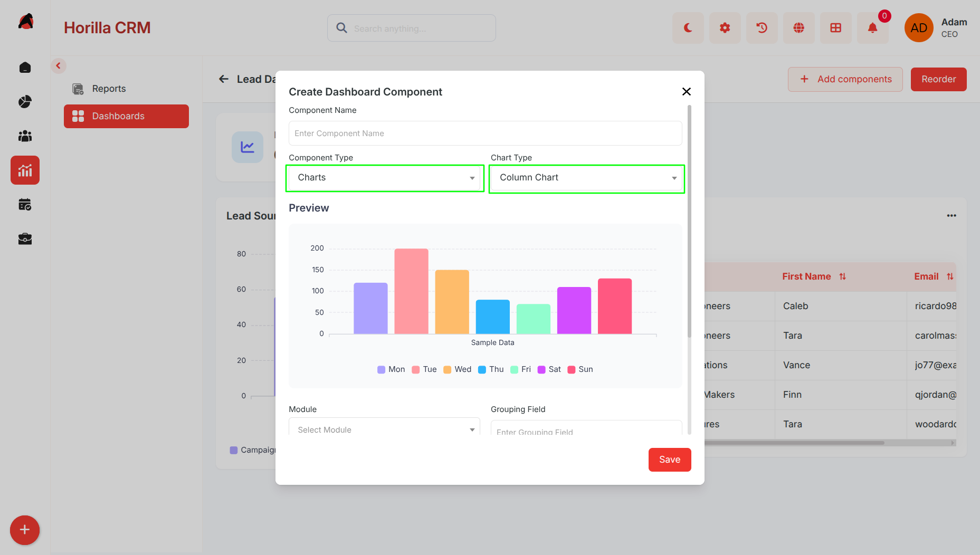Screen dimensions: 980x555
Task: Click Add components button
Action: tap(845, 79)
